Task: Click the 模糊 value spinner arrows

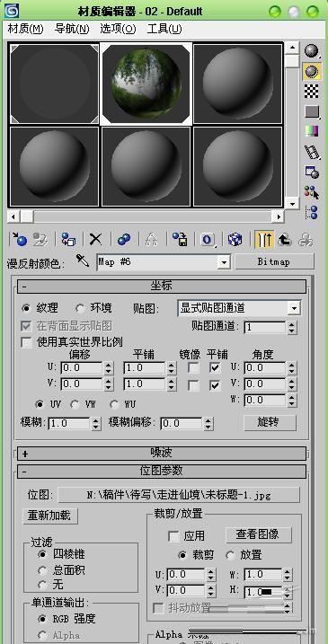Action: click(96, 423)
